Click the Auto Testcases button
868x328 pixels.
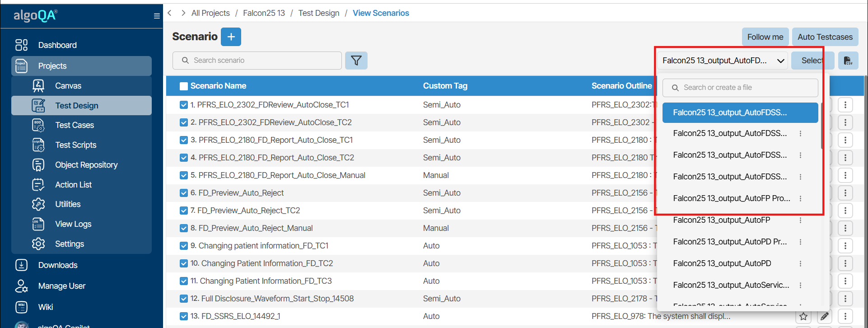[825, 37]
